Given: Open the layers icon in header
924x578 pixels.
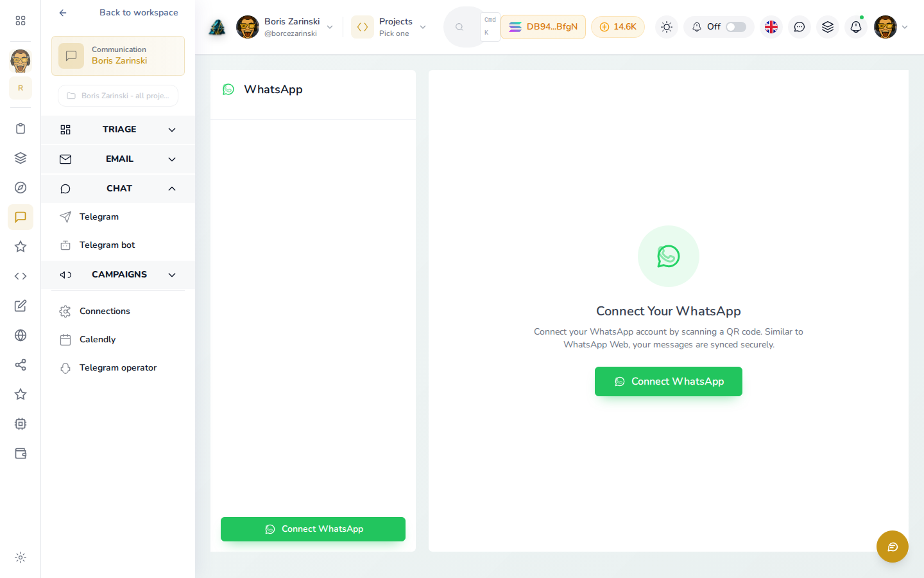Looking at the screenshot, I should (x=828, y=27).
